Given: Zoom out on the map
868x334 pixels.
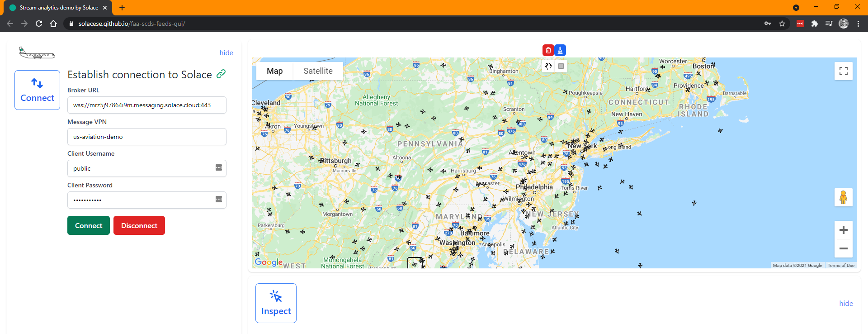Looking at the screenshot, I should pyautogui.click(x=843, y=248).
